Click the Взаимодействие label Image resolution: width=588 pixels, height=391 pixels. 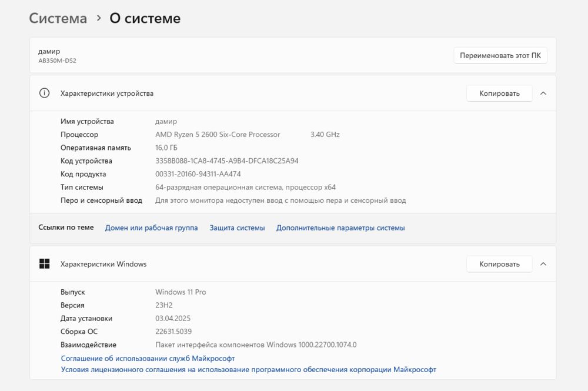coord(88,345)
